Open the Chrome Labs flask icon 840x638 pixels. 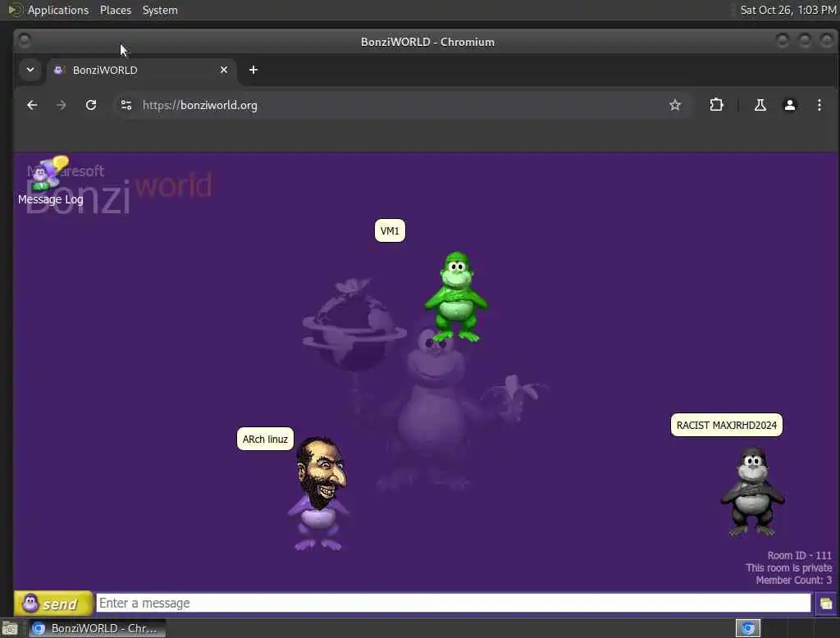(x=760, y=105)
